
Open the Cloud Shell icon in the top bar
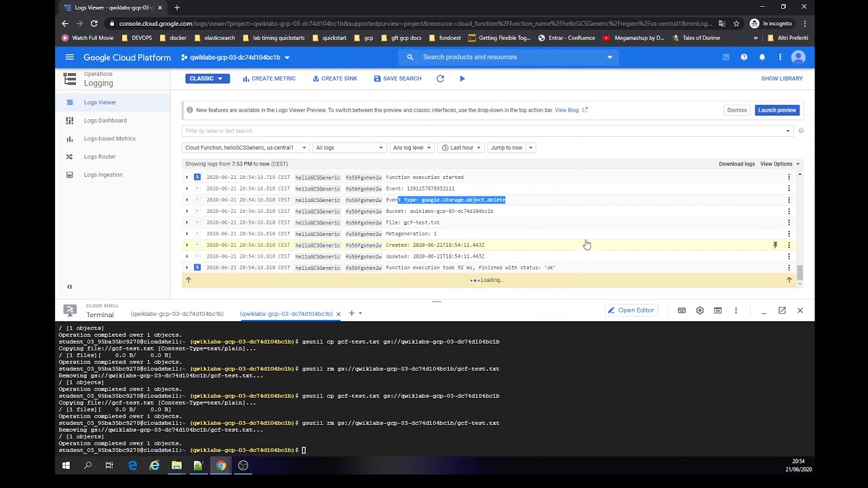[726, 58]
